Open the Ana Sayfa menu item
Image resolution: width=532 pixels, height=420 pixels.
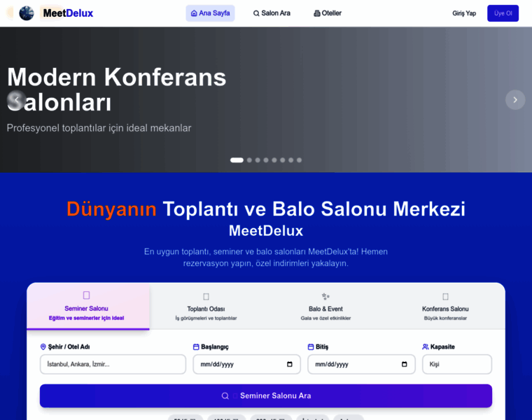tap(210, 13)
